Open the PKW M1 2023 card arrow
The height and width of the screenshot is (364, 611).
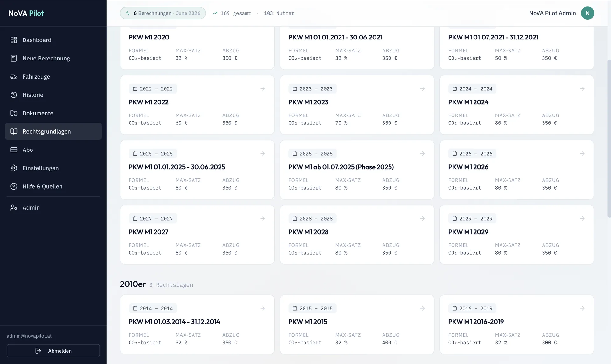coord(422,89)
